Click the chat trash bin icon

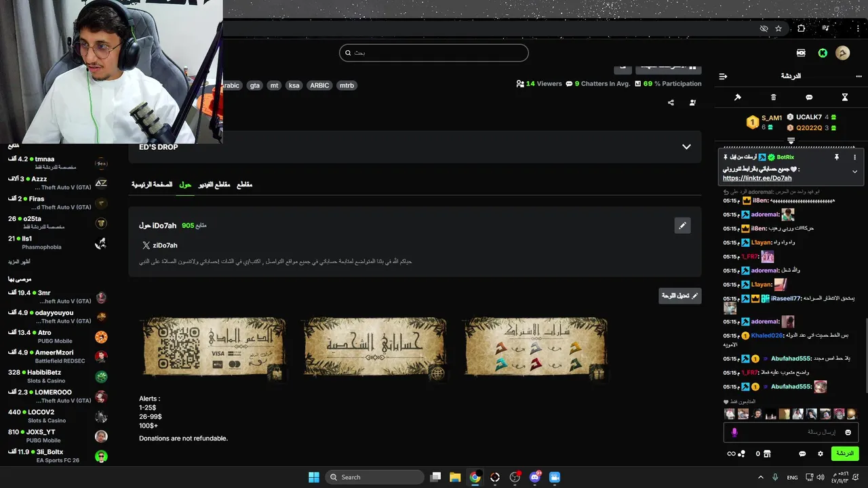tap(774, 98)
